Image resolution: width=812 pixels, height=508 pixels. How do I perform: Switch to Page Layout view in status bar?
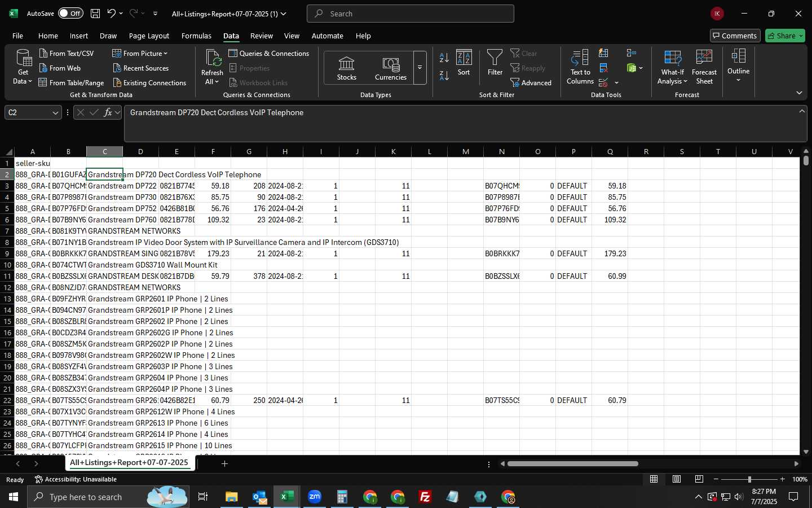(676, 479)
